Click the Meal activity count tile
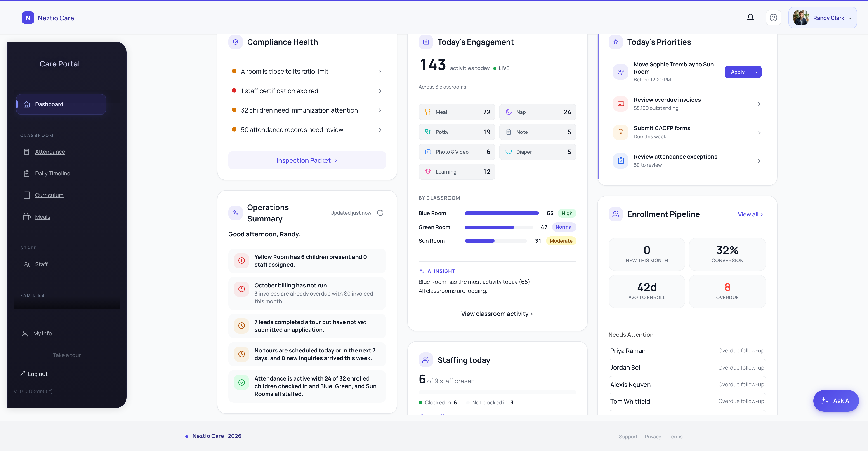The height and width of the screenshot is (451, 868). (x=457, y=112)
